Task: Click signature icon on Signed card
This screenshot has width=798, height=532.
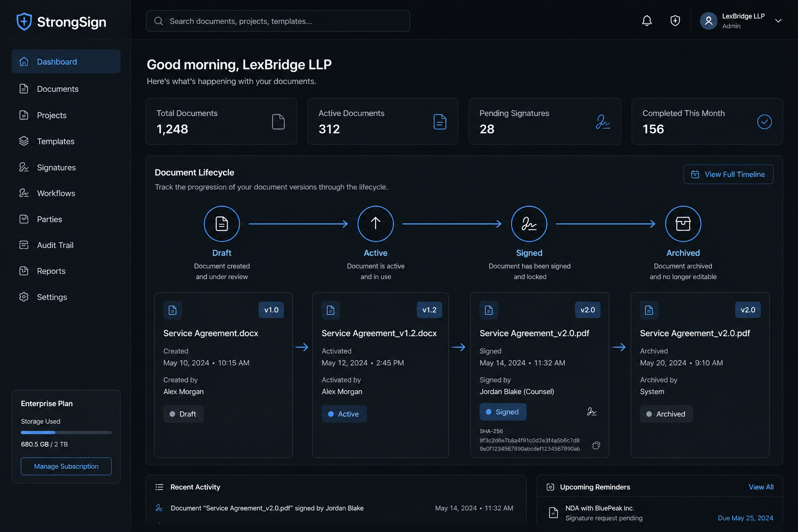Action: point(592,411)
